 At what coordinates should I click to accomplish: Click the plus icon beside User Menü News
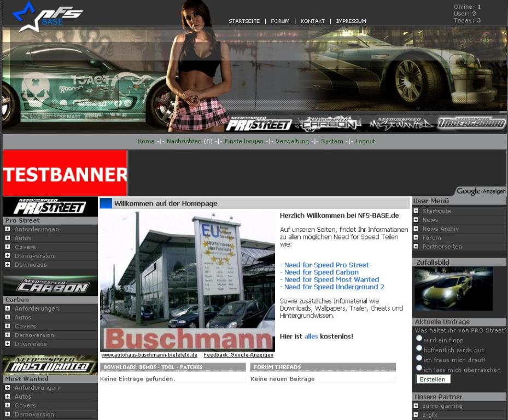416,220
